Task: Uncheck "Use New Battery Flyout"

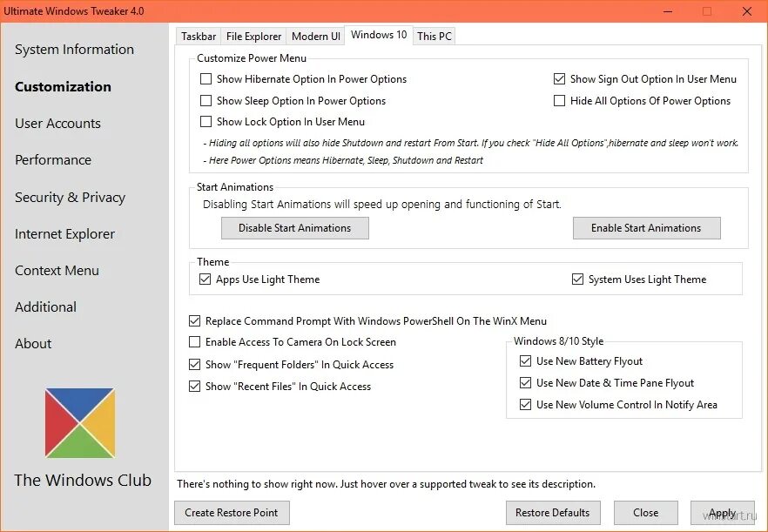Action: tap(526, 360)
